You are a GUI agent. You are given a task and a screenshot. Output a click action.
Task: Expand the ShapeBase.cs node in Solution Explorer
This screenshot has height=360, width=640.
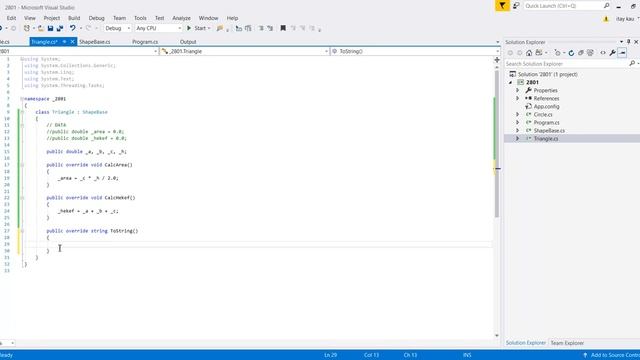(x=518, y=131)
